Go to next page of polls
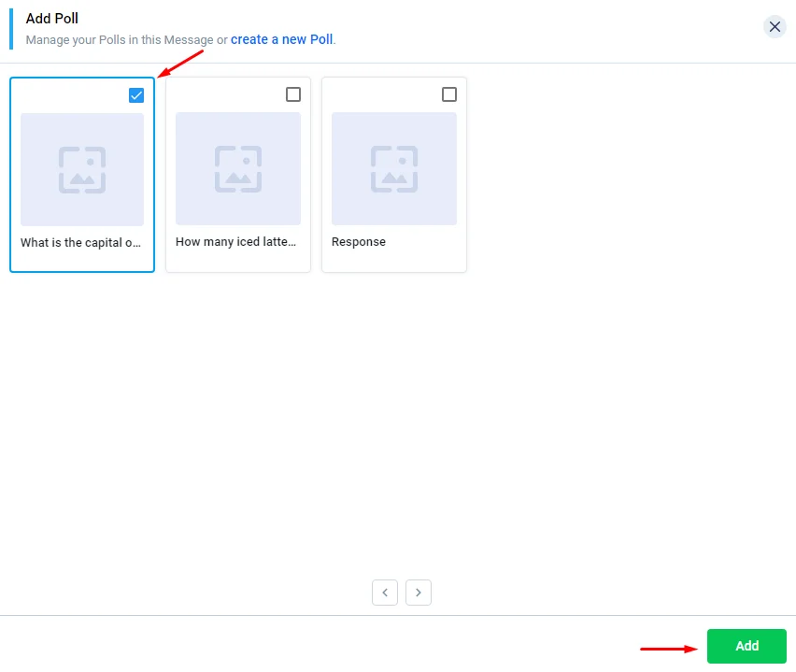The height and width of the screenshot is (672, 796). tap(419, 593)
